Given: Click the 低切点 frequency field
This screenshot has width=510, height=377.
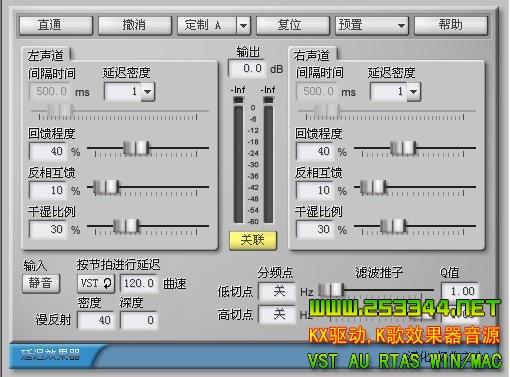Looking at the screenshot, I should [277, 292].
